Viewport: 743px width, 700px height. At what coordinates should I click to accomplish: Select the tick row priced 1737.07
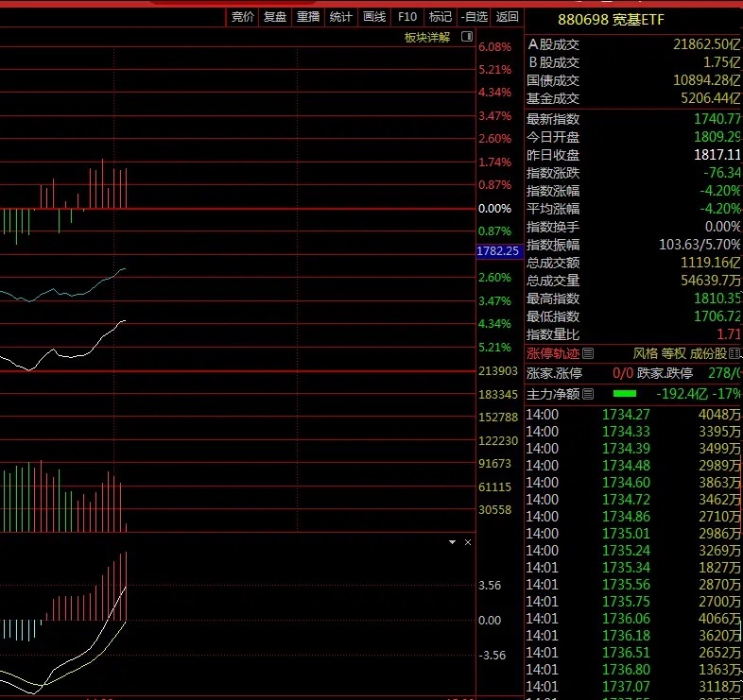[633, 687]
